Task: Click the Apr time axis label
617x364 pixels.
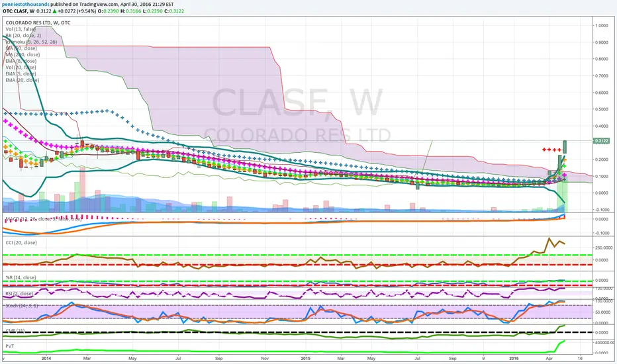Action: pyautogui.click(x=549, y=359)
